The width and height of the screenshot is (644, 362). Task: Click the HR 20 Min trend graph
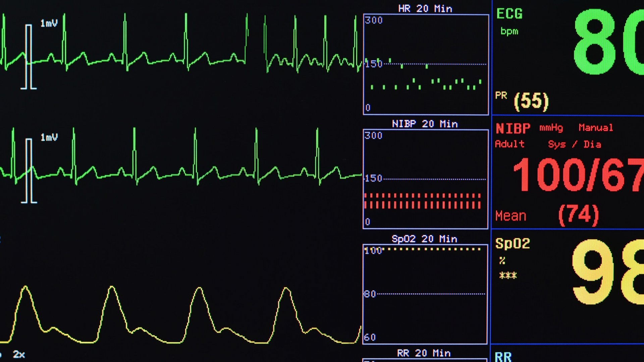(x=426, y=64)
